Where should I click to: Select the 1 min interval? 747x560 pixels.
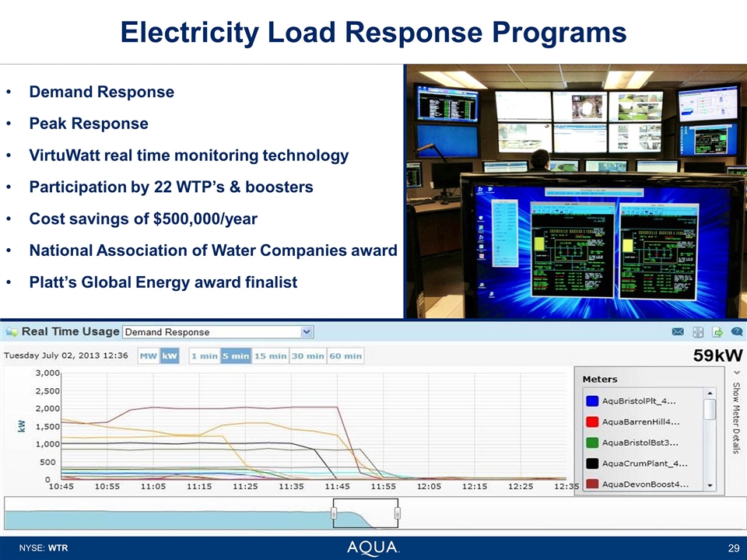tap(204, 356)
